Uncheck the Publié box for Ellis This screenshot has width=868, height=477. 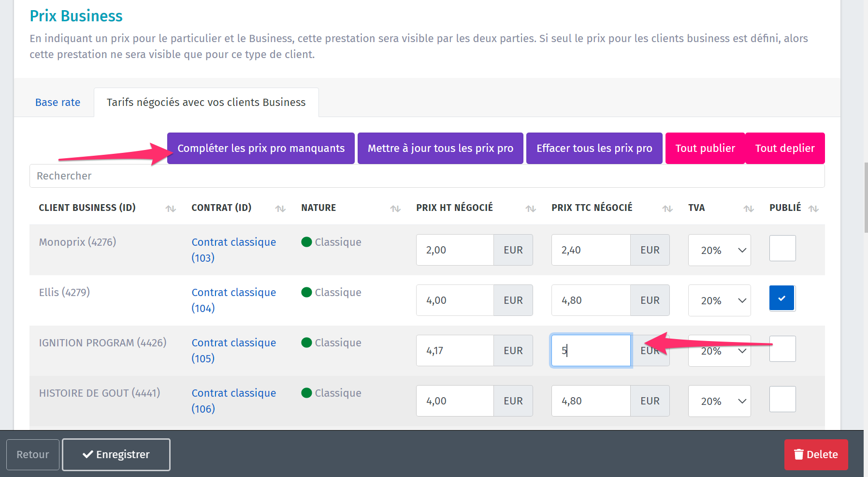pyautogui.click(x=782, y=298)
